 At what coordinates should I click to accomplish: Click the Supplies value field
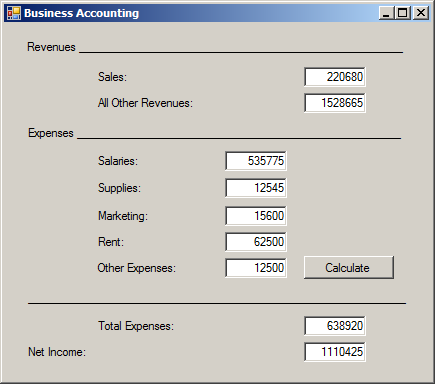[256, 188]
